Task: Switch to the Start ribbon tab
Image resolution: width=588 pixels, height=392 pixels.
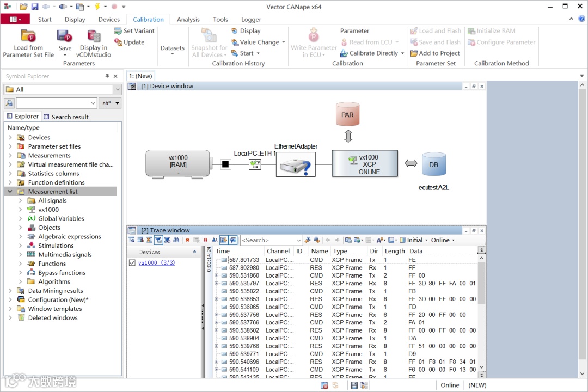Action: coord(45,20)
